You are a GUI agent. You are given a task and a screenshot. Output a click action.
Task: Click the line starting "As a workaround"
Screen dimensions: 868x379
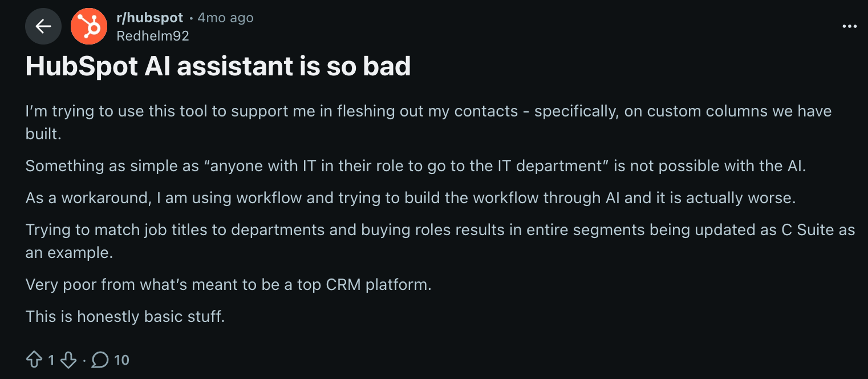pos(409,198)
